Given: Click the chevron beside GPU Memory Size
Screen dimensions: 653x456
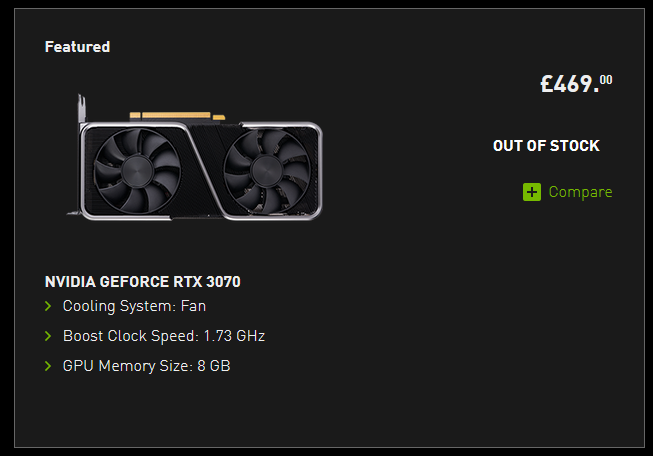Looking at the screenshot, I should (x=48, y=366).
